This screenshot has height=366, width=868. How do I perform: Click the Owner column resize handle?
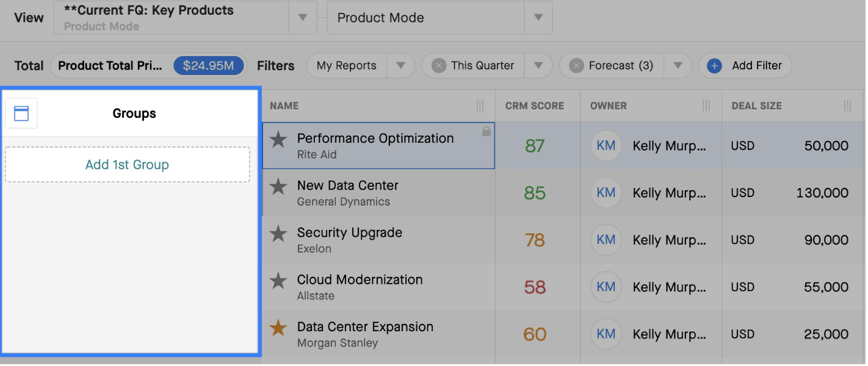(706, 106)
